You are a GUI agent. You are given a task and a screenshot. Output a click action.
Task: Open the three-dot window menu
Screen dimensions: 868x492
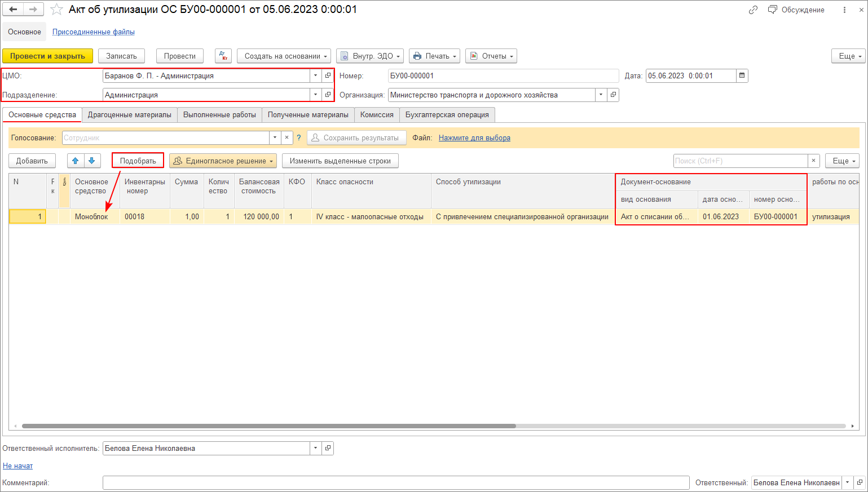click(x=844, y=10)
